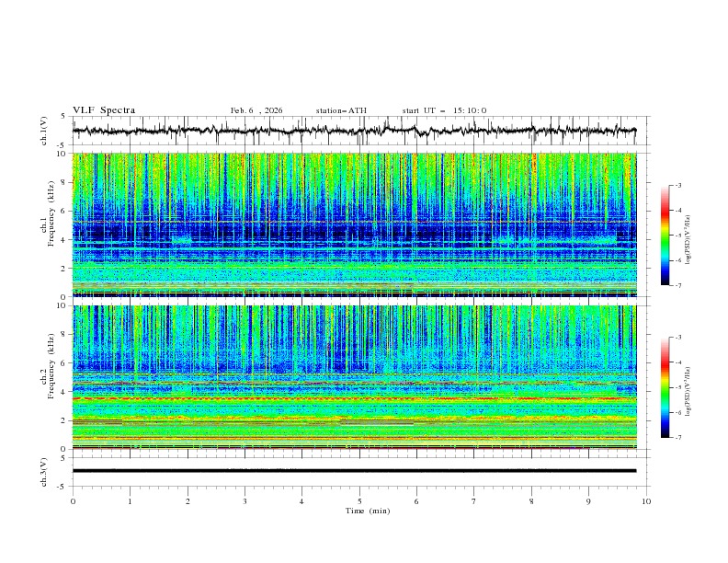728x563 pixels.
Task: Click the "ch.1(V)" waveform axis label
Action: point(44,131)
